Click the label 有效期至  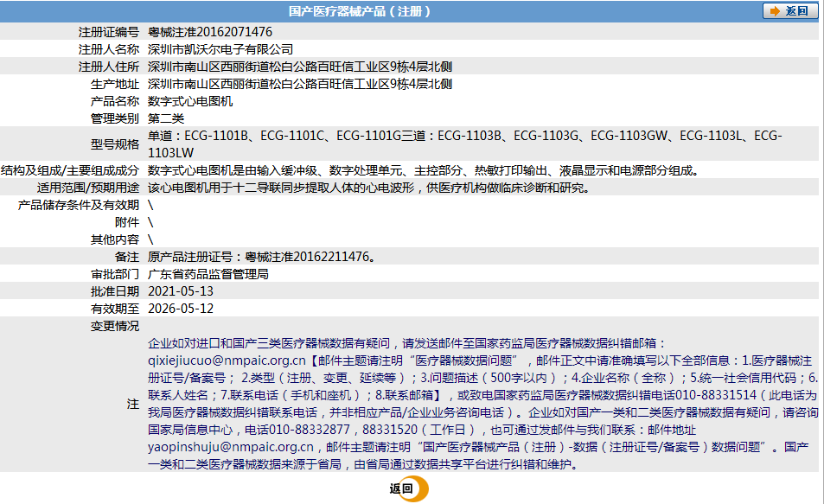(115, 309)
